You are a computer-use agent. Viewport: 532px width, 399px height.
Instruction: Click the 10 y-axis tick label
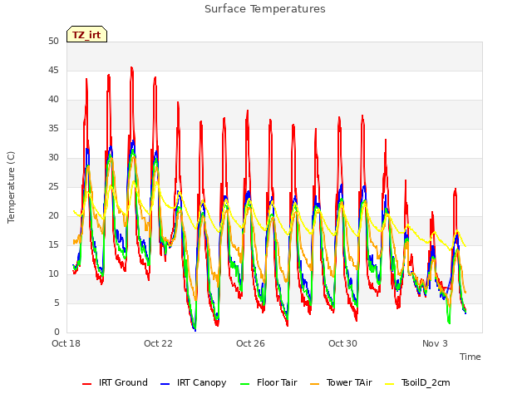[53, 274]
